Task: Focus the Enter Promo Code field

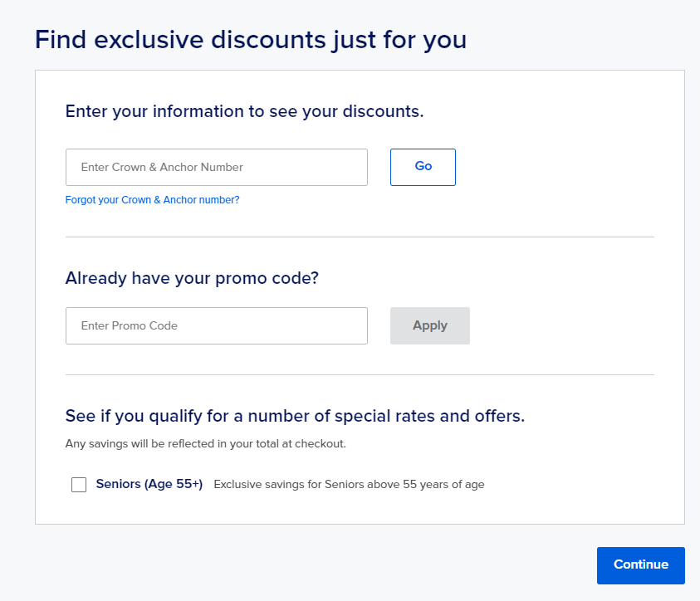Action: coord(216,325)
